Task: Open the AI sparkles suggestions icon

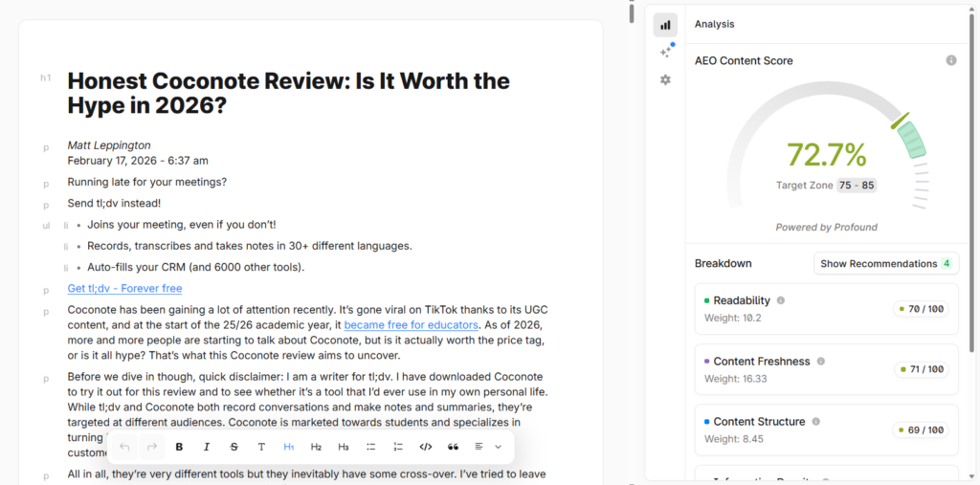Action: coord(665,52)
